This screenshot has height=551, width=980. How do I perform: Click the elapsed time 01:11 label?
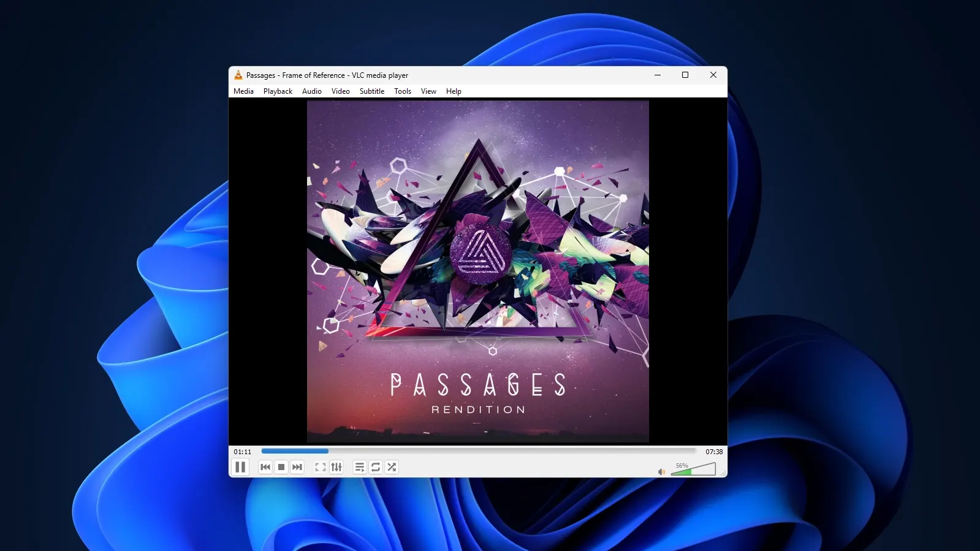click(243, 452)
